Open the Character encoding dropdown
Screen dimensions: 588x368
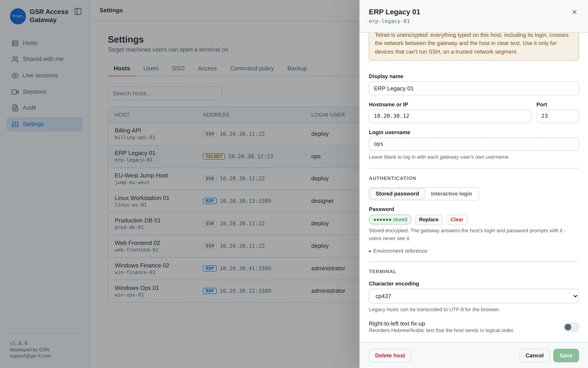(474, 296)
